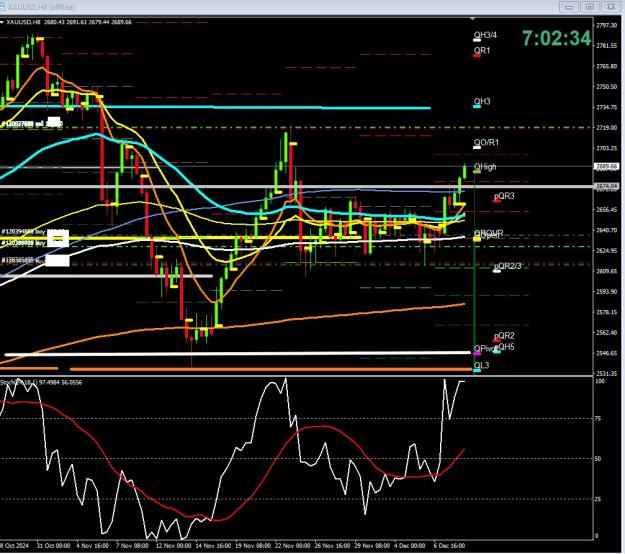Click the 14 Nov 16:00 date label
This screenshot has height=554, width=625.
[x=213, y=546]
